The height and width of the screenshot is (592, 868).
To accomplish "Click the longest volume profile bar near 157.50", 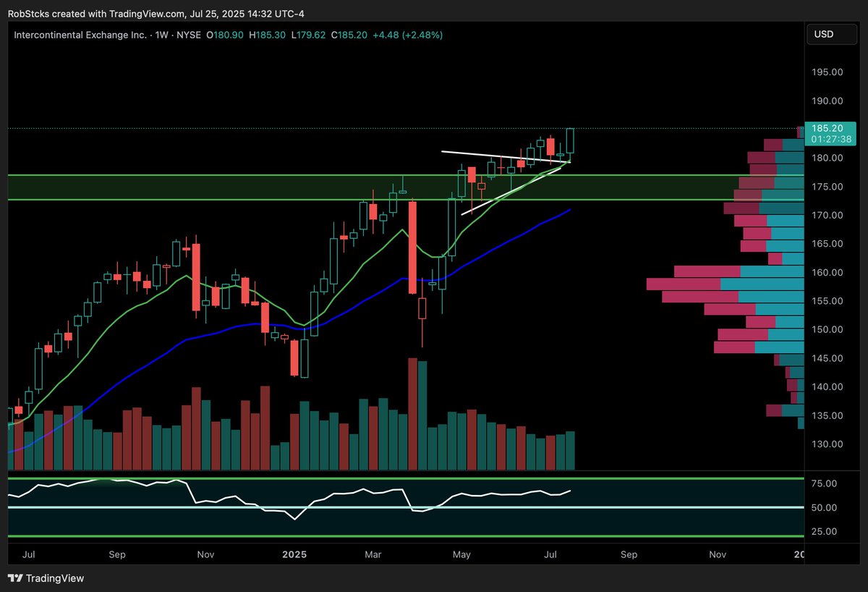I will [725, 284].
